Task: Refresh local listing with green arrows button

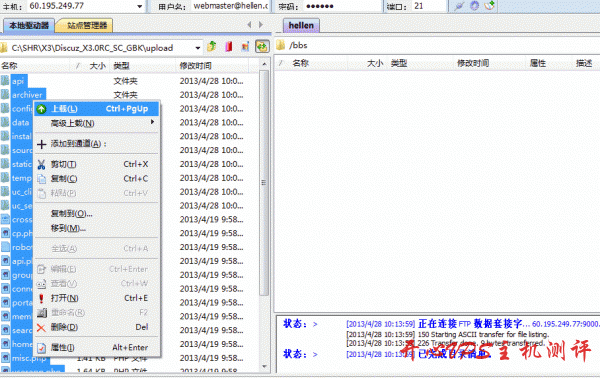Action: 262,47
